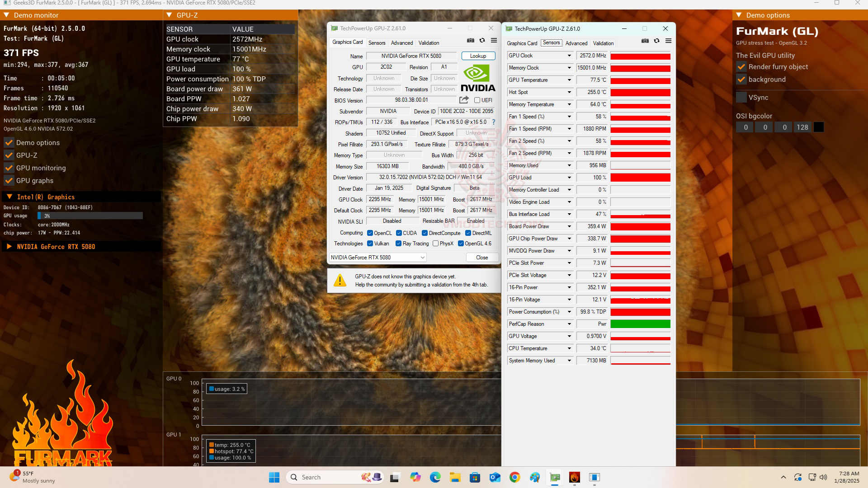
Task: Open FurMark from the taskbar
Action: (x=574, y=477)
